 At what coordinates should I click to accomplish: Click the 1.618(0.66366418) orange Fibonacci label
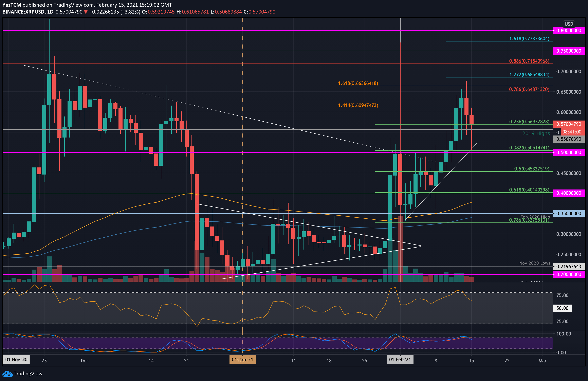pyautogui.click(x=358, y=83)
